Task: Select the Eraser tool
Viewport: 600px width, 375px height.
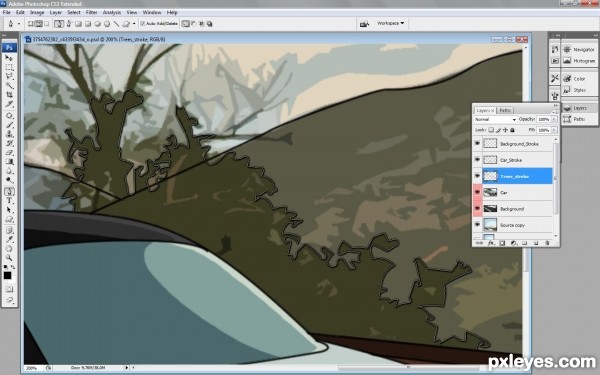Action: pyautogui.click(x=9, y=152)
